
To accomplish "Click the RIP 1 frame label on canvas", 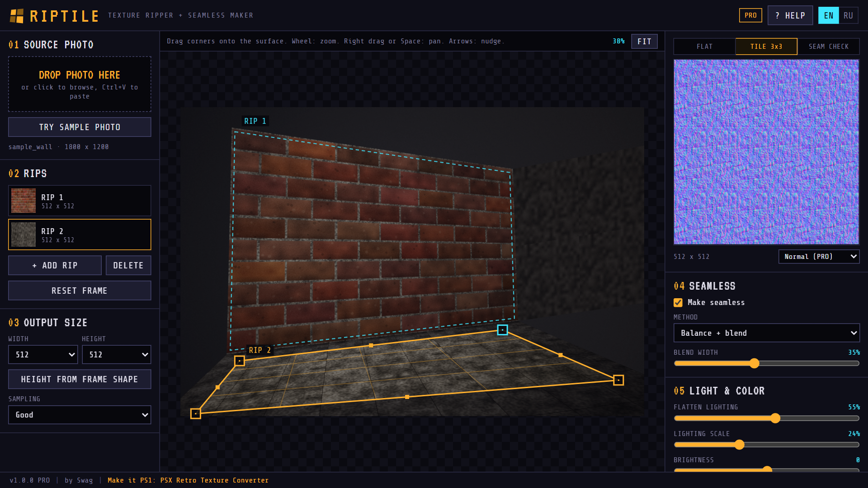I will [x=255, y=121].
